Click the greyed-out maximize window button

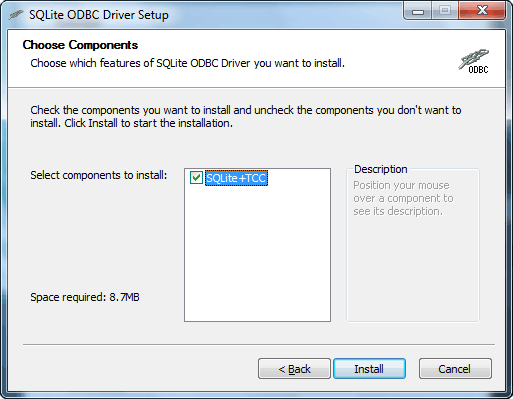445,11
